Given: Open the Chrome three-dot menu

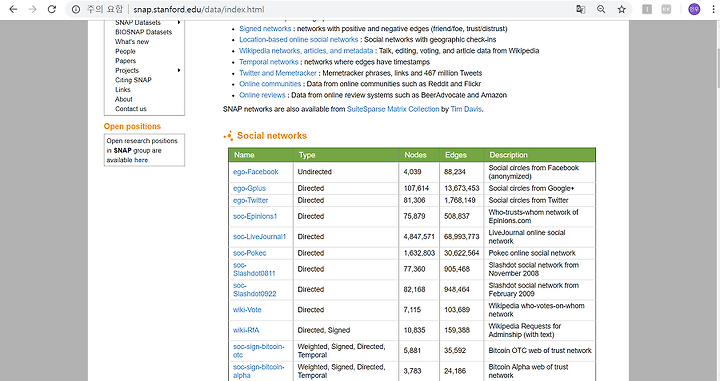Looking at the screenshot, I should [713, 9].
